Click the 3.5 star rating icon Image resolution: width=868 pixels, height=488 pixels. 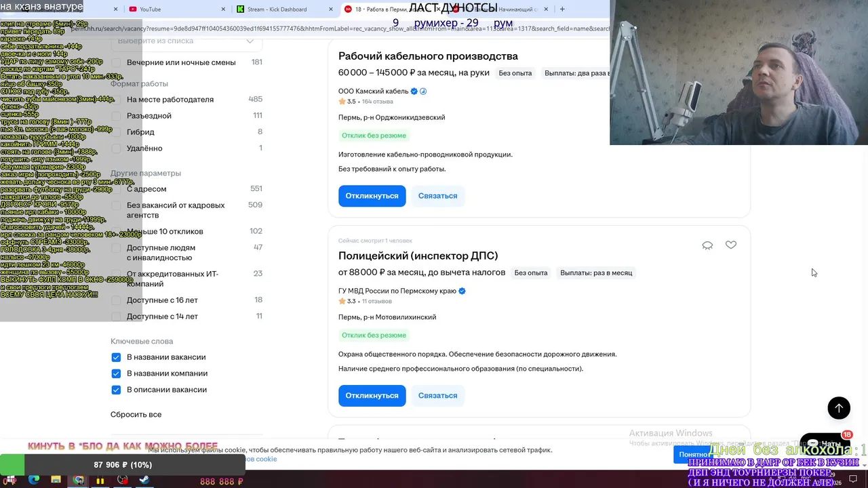pos(342,102)
